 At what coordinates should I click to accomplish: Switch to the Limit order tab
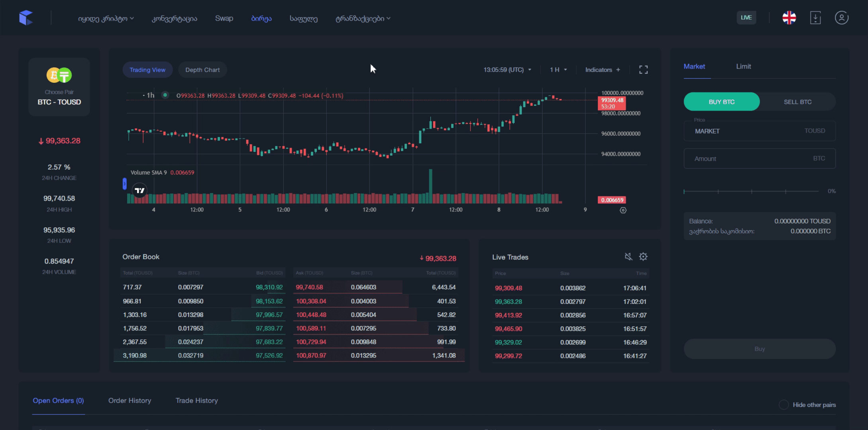(743, 66)
